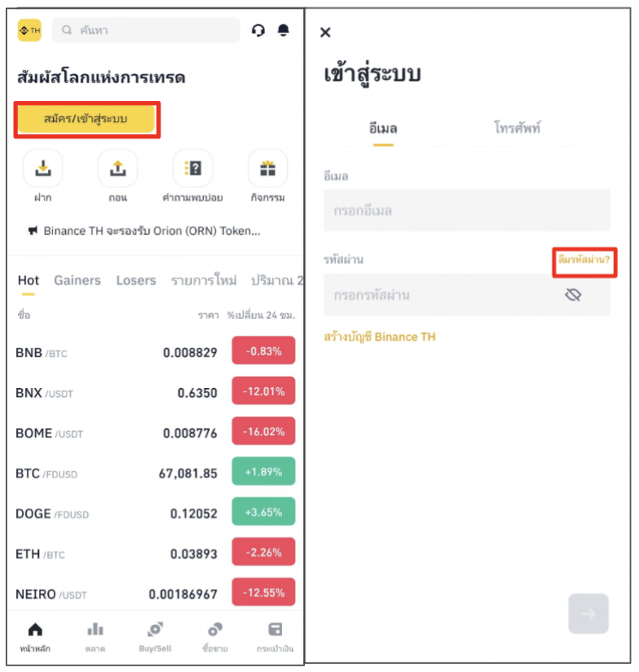Toggle password visibility eye icon
Screen dimensions: 639x672
coord(573,295)
